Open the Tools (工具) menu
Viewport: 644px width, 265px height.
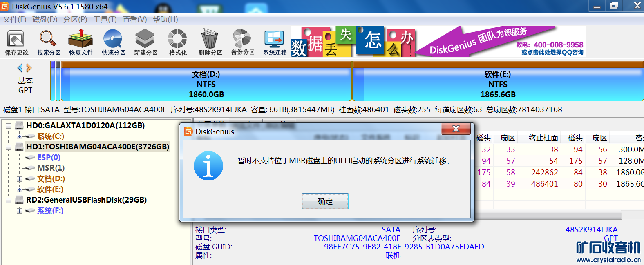(x=105, y=19)
